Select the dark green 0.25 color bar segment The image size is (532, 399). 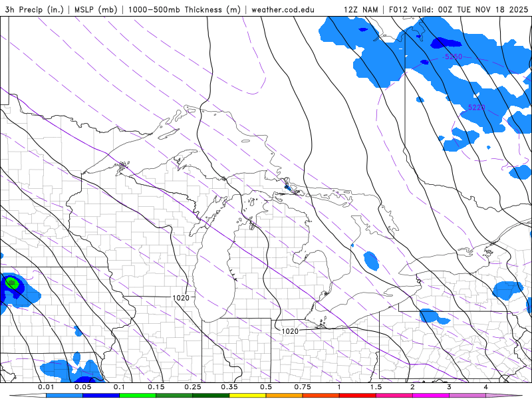click(x=211, y=396)
